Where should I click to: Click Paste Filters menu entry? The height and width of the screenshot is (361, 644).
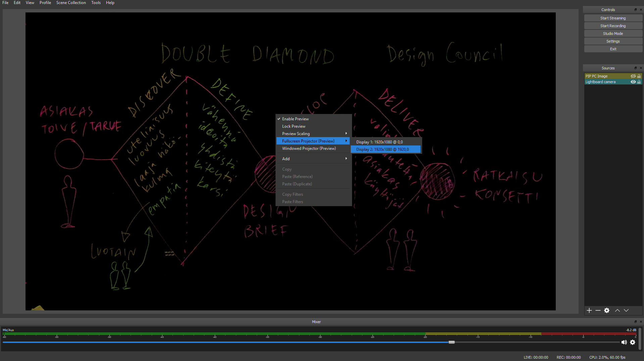coord(313,202)
